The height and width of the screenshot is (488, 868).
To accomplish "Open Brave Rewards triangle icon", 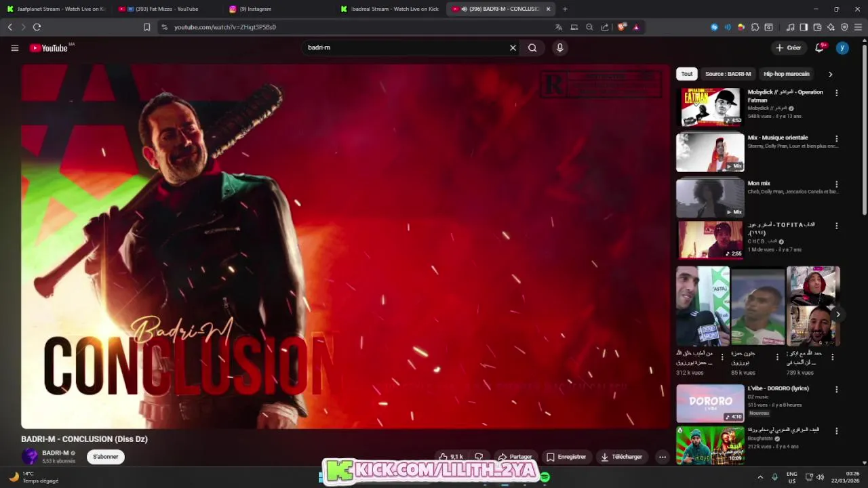I will tap(636, 27).
